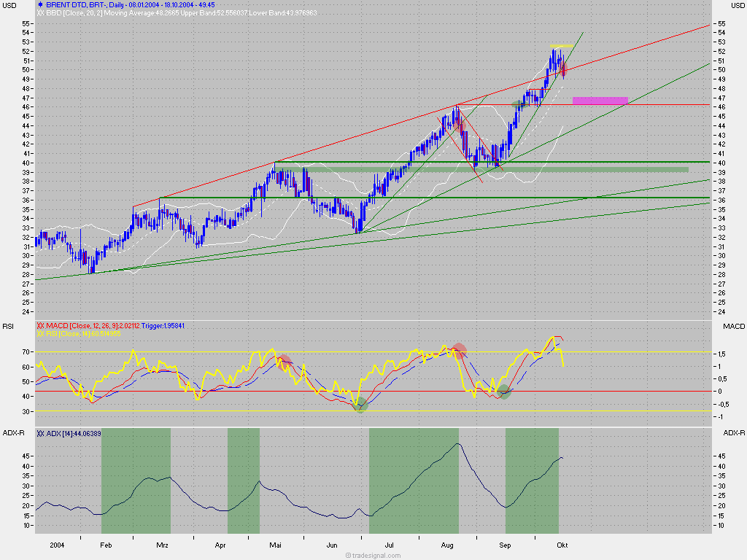Select the MACD [Close, 12, 26, 9] legend
Image resolution: width=747 pixels, height=560 pixels.
tap(82, 326)
